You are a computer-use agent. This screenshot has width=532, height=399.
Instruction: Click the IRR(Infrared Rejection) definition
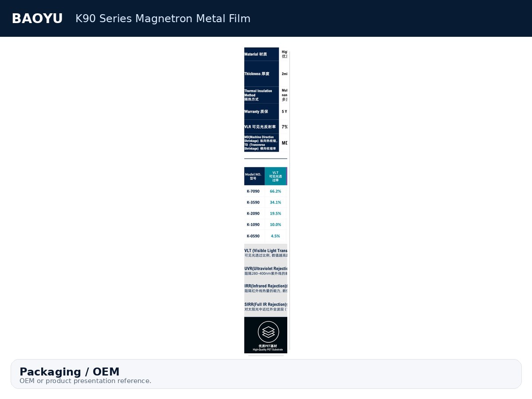coord(266,288)
